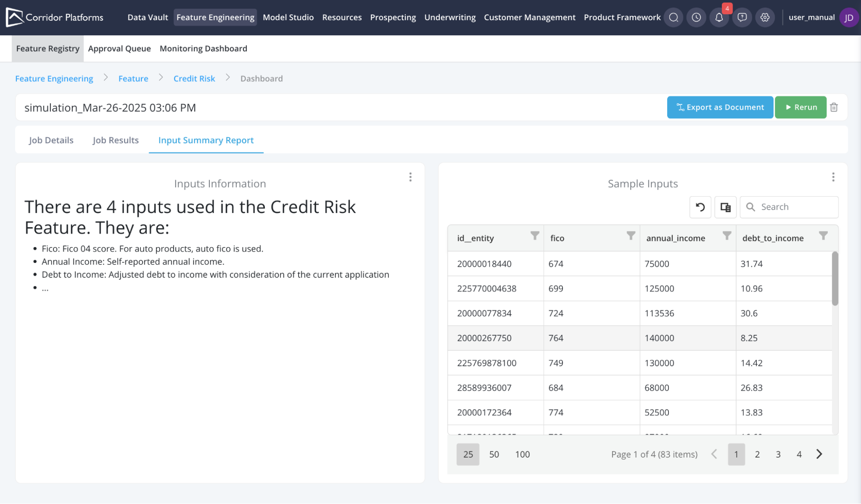
Task: Click Export as Document button
Action: (x=720, y=107)
